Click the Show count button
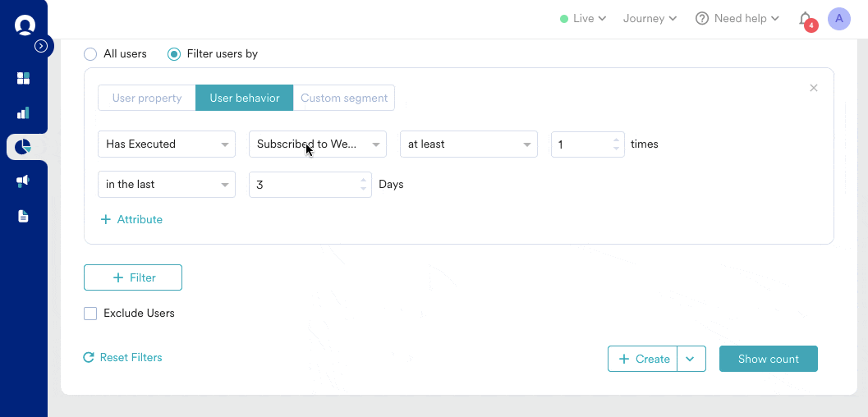This screenshot has height=417, width=868. click(x=768, y=359)
